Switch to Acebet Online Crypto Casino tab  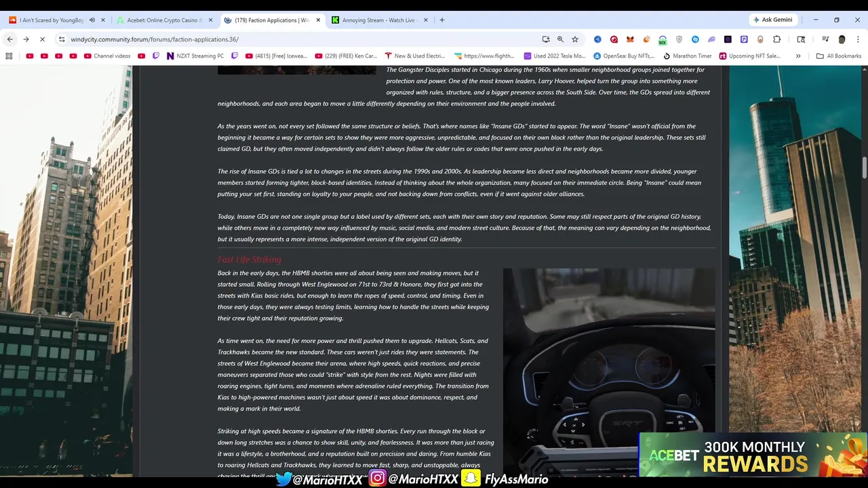coord(159,20)
